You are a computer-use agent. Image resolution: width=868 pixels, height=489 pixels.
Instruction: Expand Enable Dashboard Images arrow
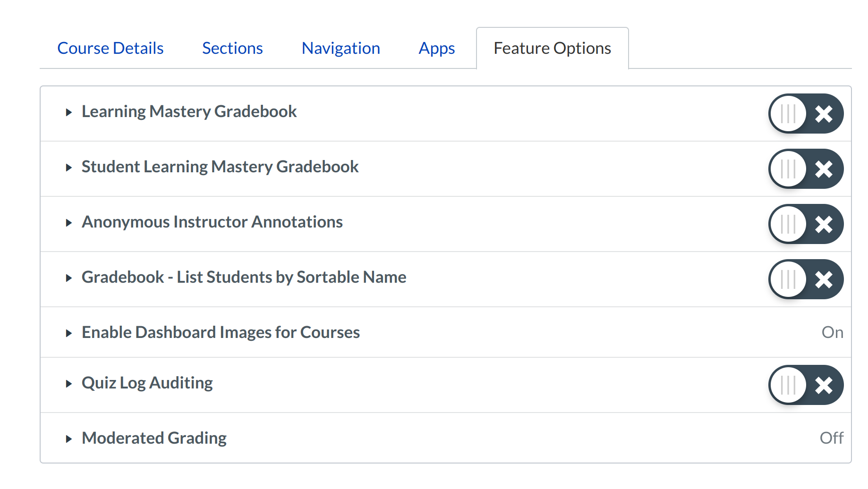tap(69, 333)
